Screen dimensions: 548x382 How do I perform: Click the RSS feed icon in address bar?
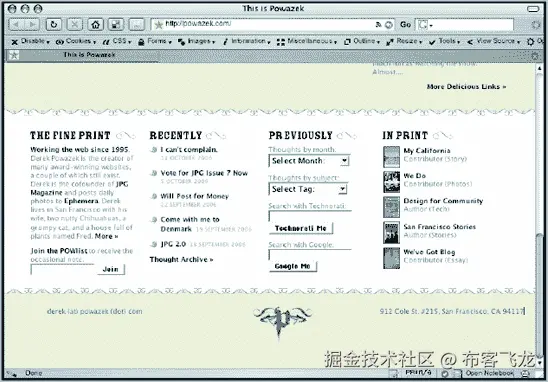[378, 24]
